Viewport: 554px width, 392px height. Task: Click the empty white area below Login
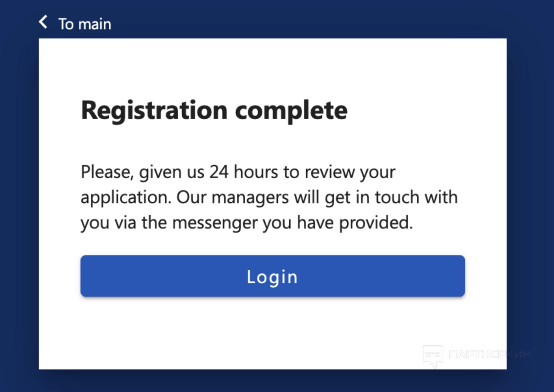click(x=273, y=333)
